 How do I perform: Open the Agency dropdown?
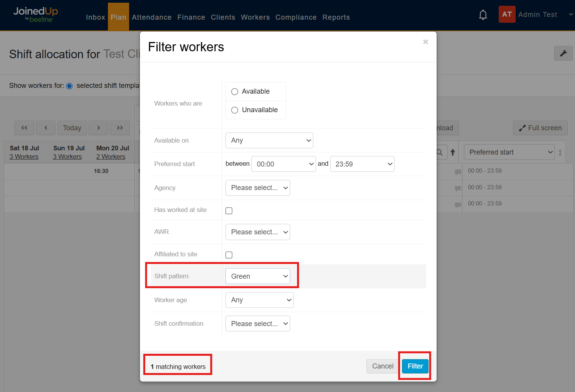(258, 188)
